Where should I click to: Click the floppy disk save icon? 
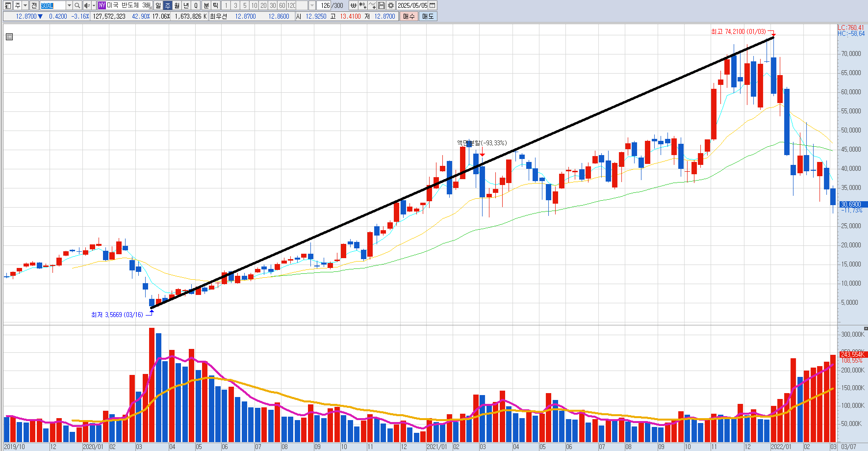point(381,5)
